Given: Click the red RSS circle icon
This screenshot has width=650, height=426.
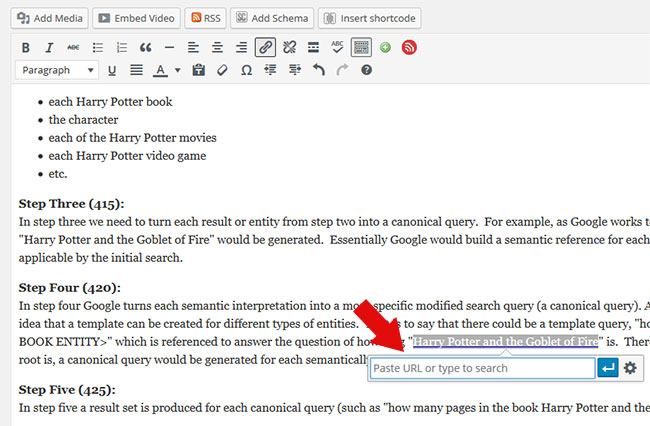Looking at the screenshot, I should pyautogui.click(x=409, y=48).
